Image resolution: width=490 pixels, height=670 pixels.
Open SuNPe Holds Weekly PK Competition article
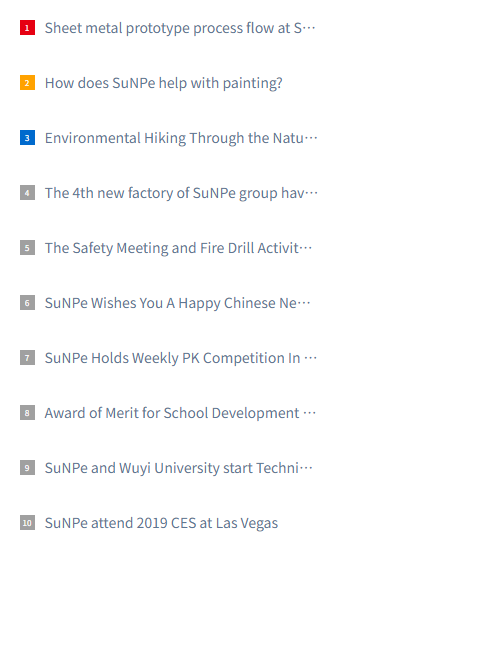[x=181, y=358]
